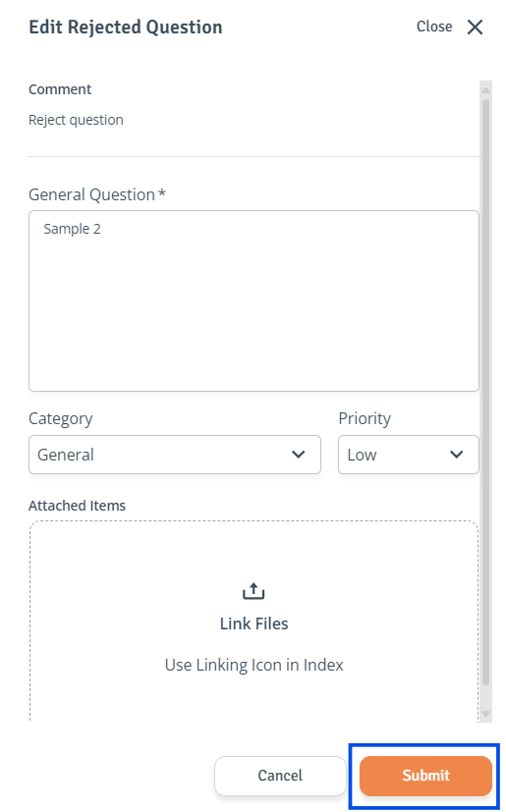Click the 'Reject question' comment text
The image size is (506, 812).
coord(77,120)
